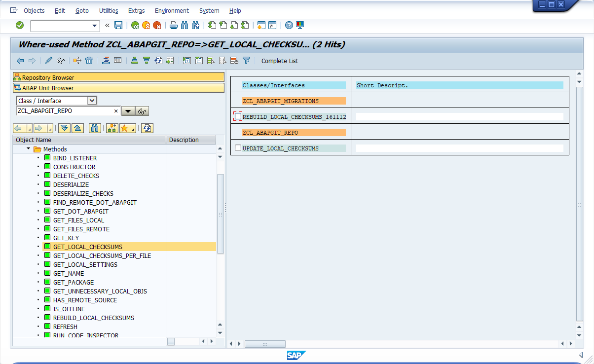Open the Goto menu
Viewport: 594px width, 364px height.
click(82, 10)
